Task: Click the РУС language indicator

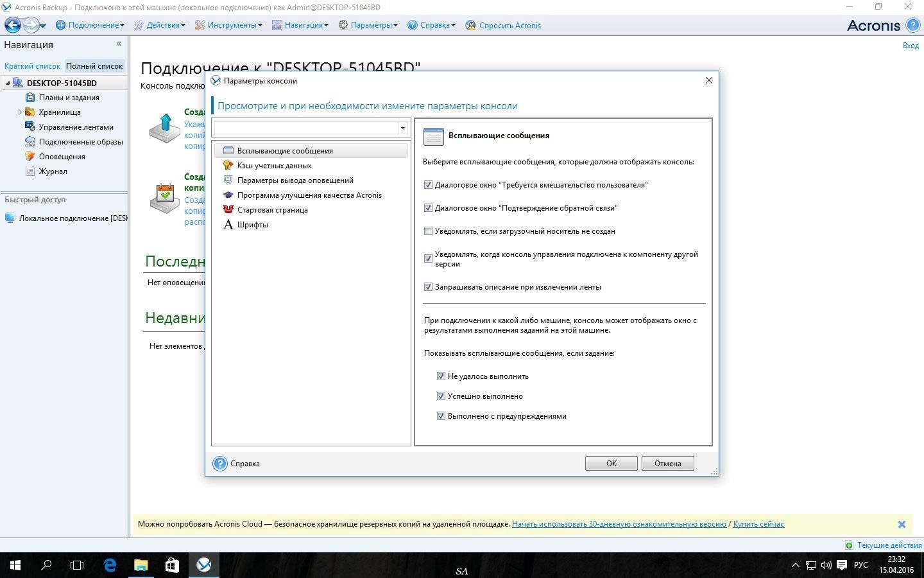Action: (x=861, y=565)
